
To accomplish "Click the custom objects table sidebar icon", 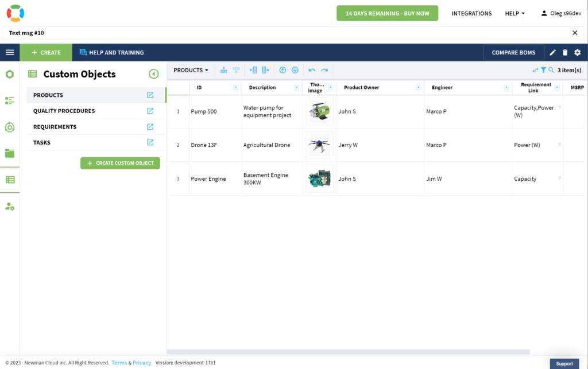I will [x=10, y=180].
